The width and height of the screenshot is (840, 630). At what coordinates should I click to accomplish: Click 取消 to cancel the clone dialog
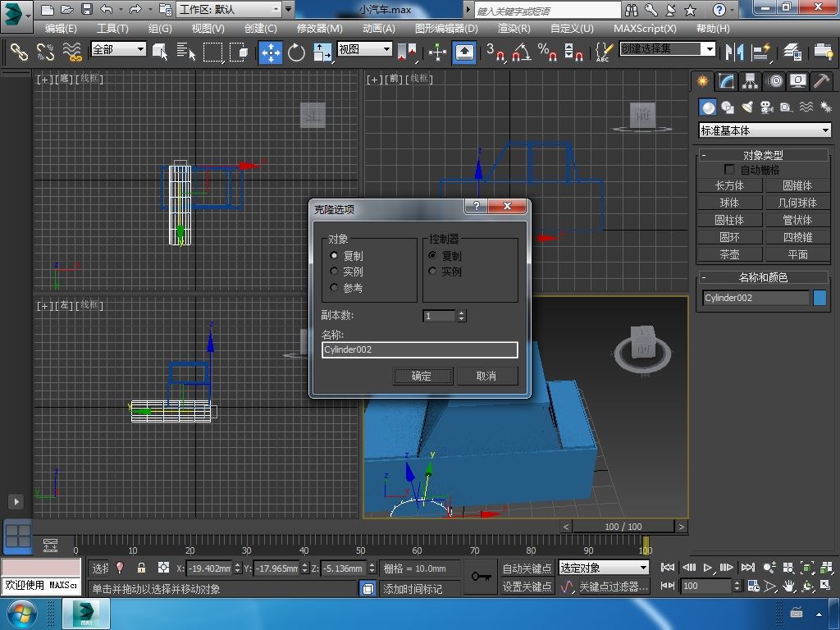[x=486, y=376]
